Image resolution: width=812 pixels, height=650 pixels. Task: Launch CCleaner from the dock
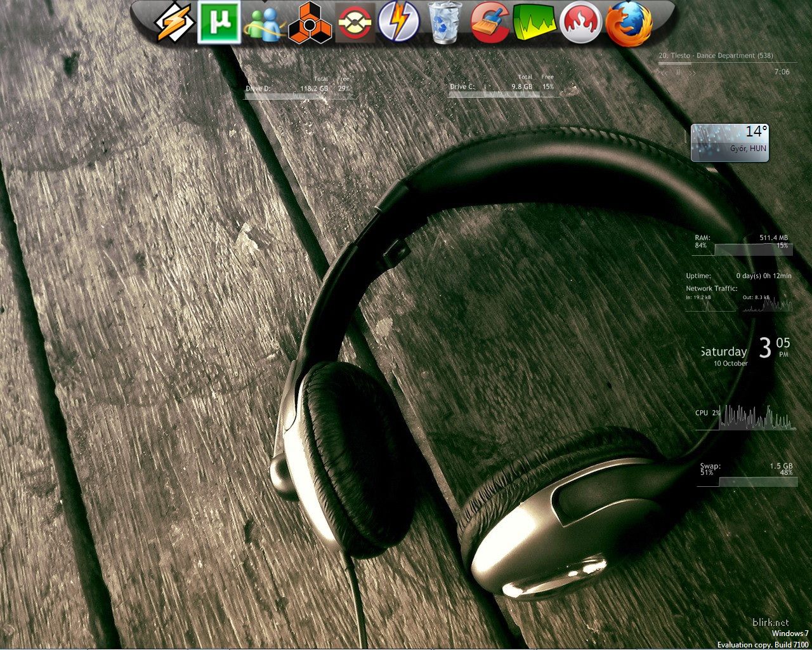[490, 23]
